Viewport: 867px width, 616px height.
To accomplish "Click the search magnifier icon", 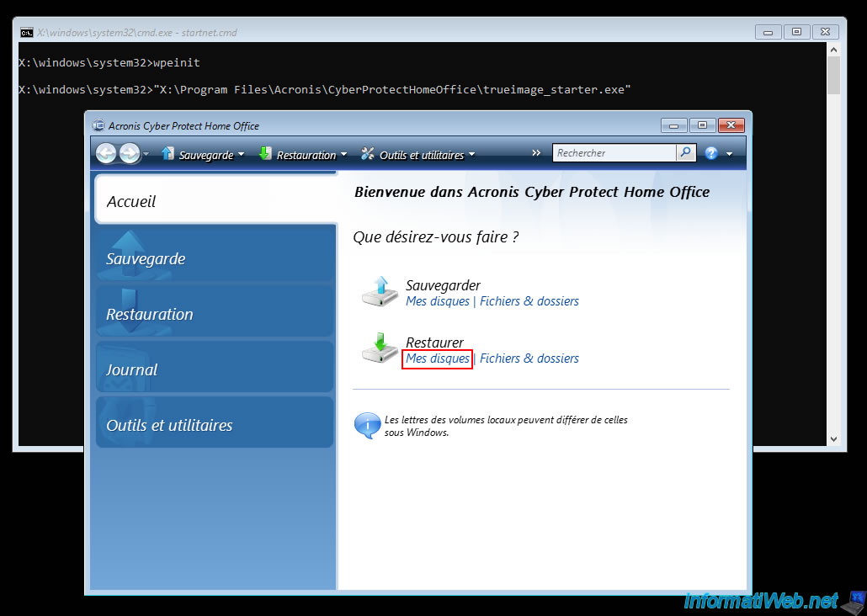I will (x=686, y=153).
